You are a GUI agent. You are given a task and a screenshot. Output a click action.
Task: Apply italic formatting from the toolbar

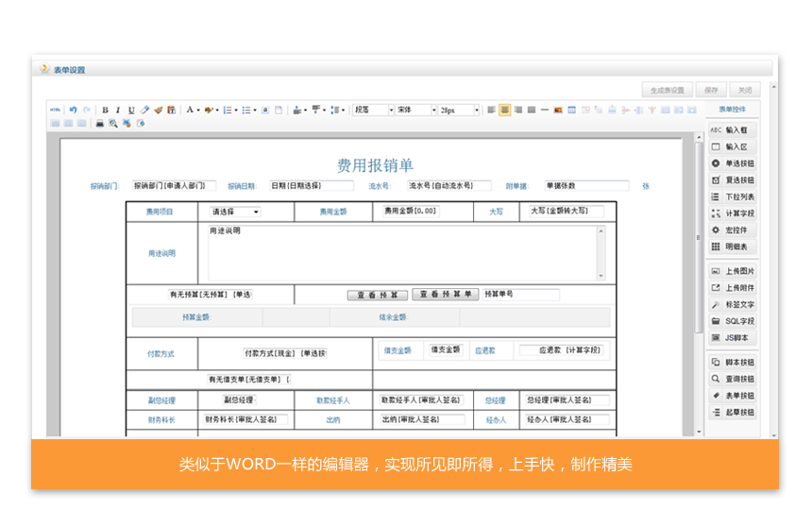coord(118,110)
